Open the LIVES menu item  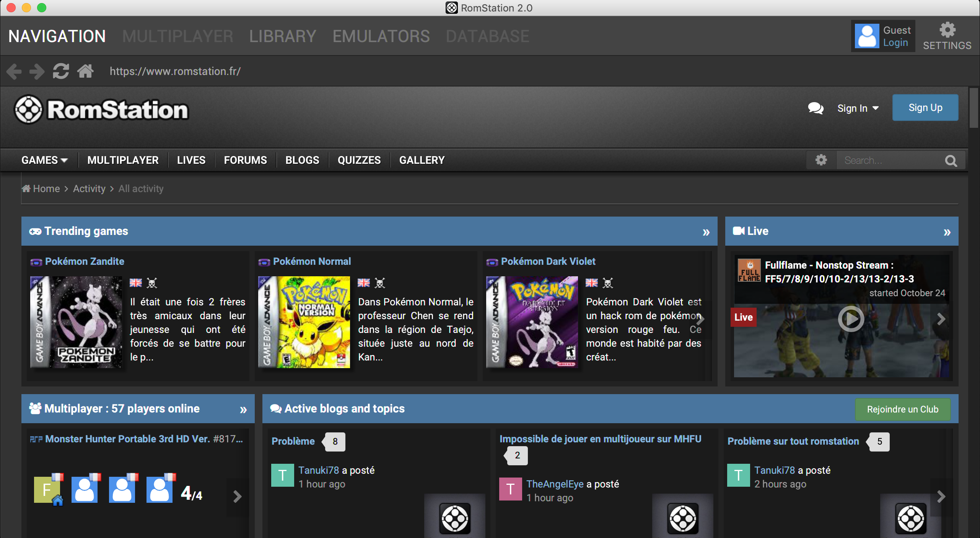tap(191, 160)
